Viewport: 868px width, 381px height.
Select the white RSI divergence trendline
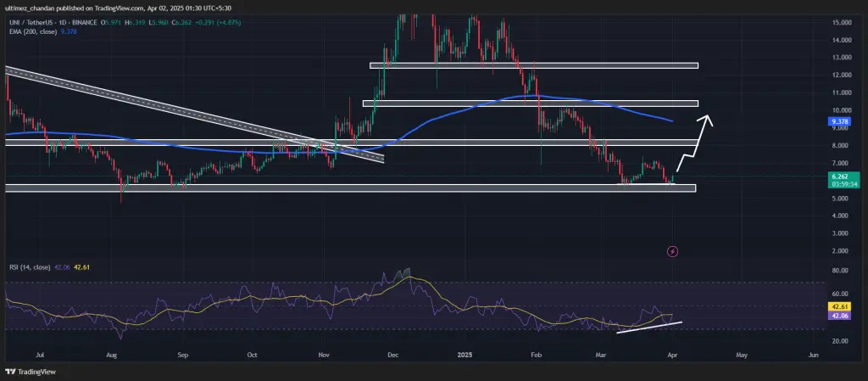pos(649,328)
